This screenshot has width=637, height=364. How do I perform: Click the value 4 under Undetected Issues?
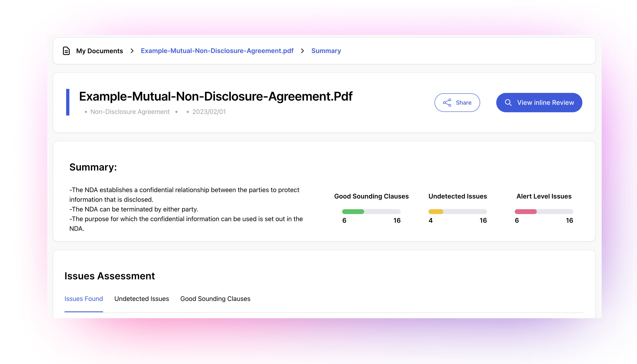[x=431, y=220]
